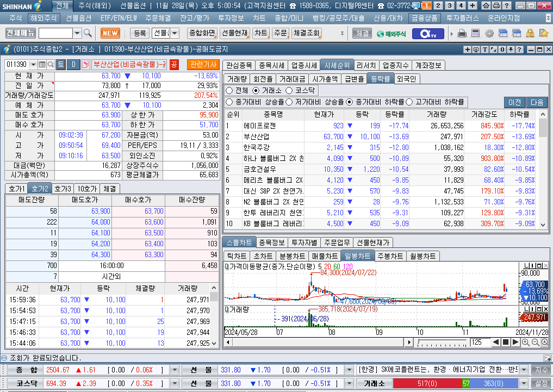Switch to the 분봉차트 tab
This screenshot has height=392, width=553.
tap(292, 256)
